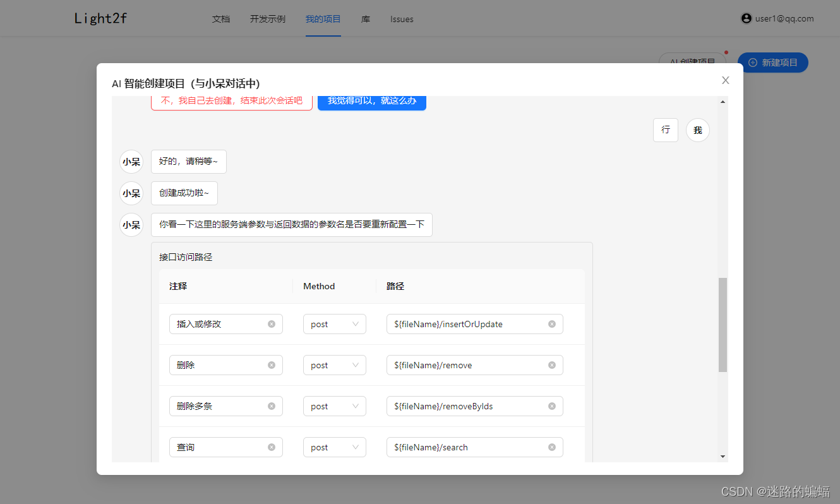Clear the removeByIds path field

[552, 406]
